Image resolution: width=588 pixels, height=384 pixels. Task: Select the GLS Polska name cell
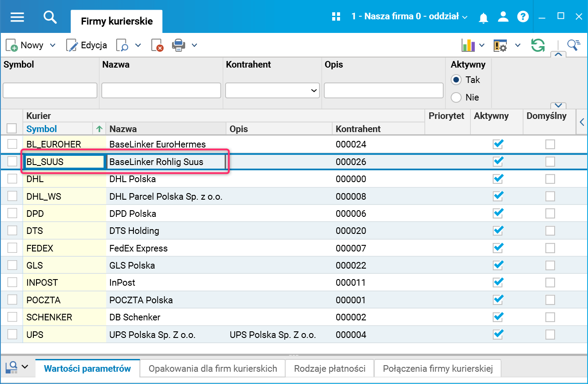[166, 266]
